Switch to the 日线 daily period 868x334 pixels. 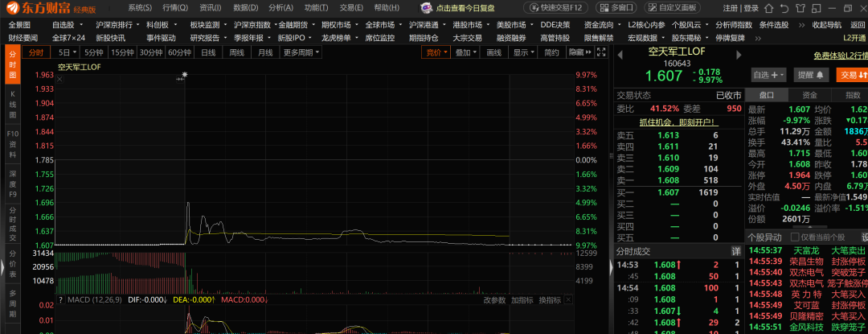(208, 52)
